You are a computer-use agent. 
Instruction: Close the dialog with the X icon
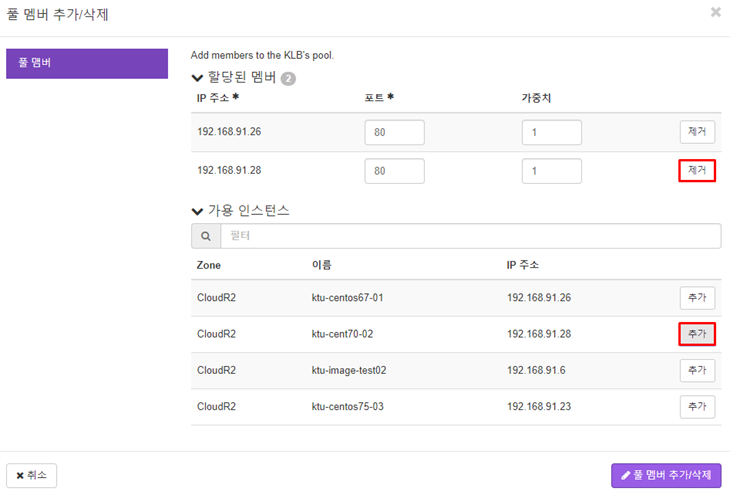click(716, 12)
